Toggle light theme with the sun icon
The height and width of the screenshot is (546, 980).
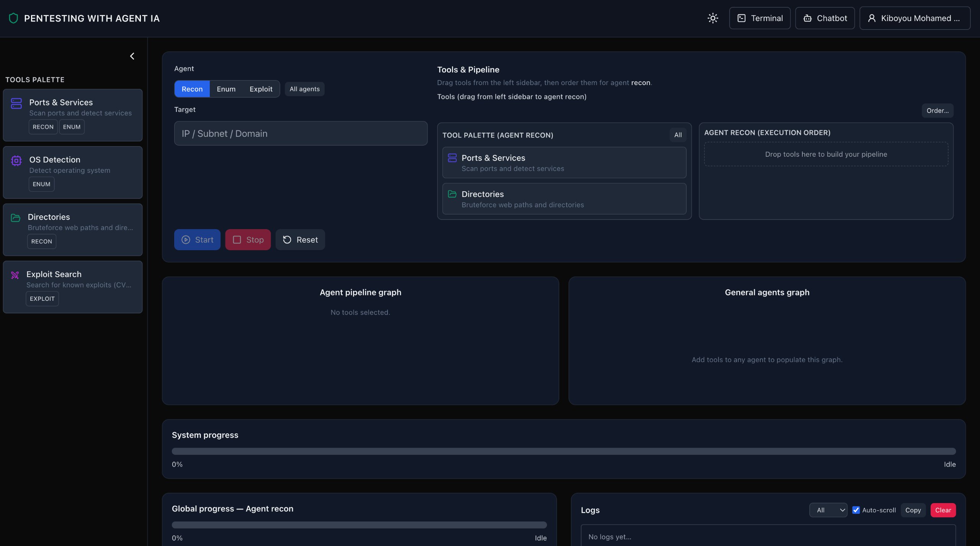pos(712,18)
